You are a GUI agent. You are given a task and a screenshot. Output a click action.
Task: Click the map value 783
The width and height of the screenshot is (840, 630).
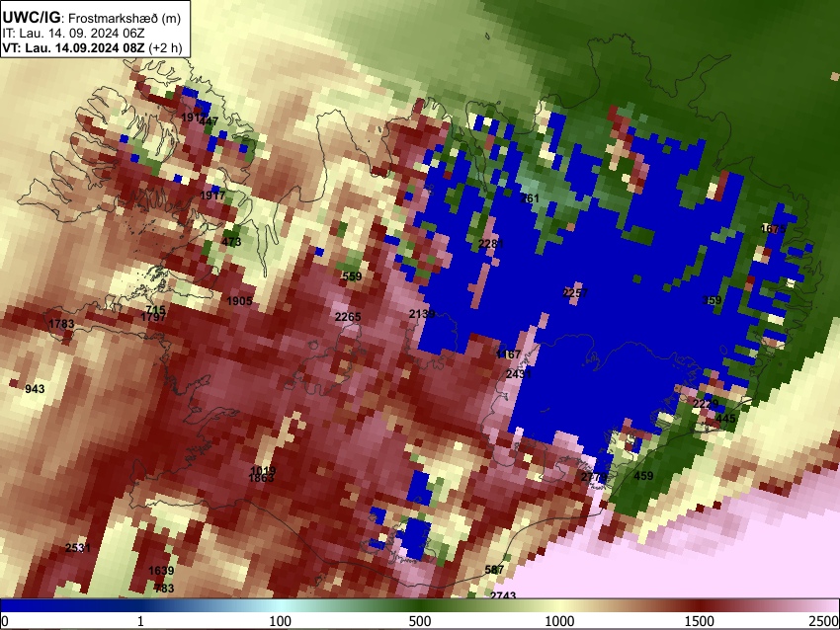(x=164, y=589)
